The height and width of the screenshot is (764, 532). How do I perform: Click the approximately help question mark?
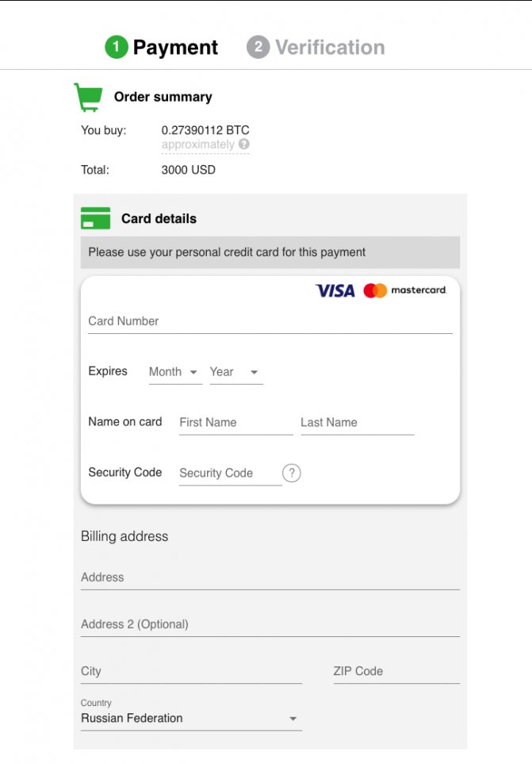tap(244, 144)
